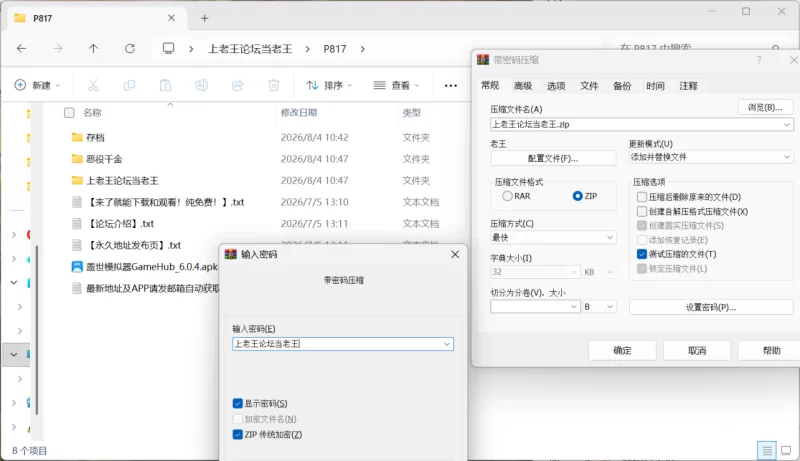Viewport: 800px width, 461px height.
Task: Select the RAR archive format
Action: [507, 196]
